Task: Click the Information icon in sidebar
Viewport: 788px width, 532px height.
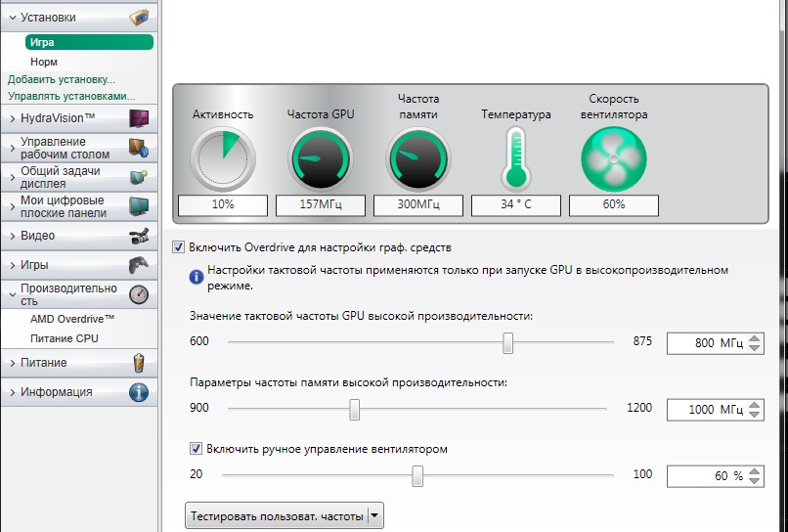Action: click(x=139, y=392)
